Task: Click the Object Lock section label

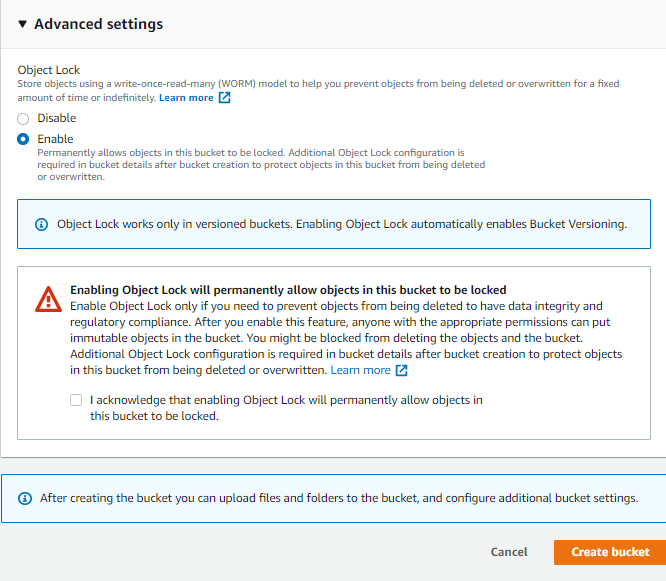Action: coord(49,70)
